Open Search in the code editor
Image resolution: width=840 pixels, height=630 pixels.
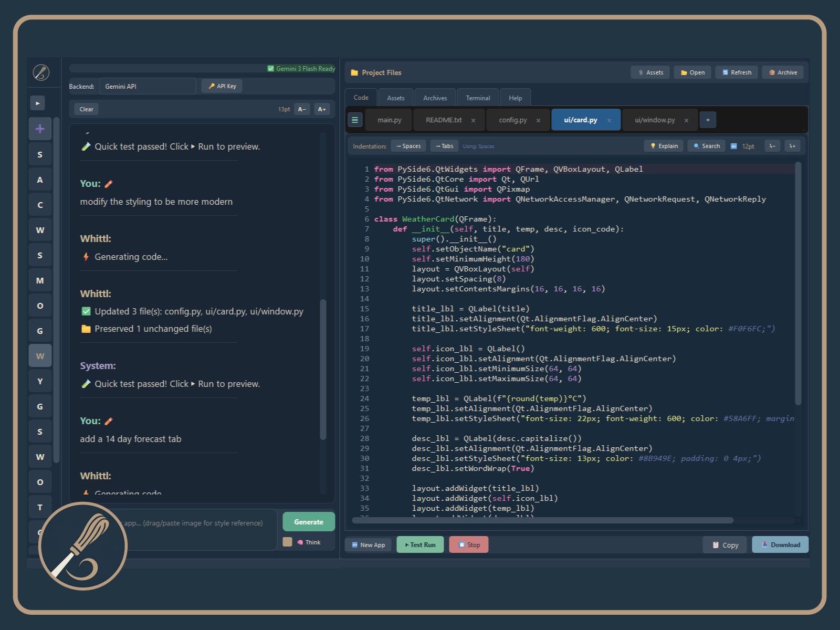tap(706, 145)
